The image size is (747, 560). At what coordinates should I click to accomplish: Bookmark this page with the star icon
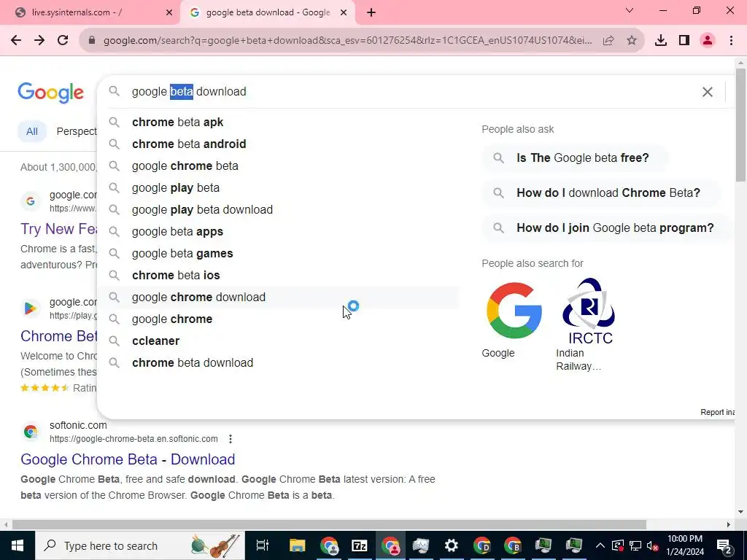632,41
